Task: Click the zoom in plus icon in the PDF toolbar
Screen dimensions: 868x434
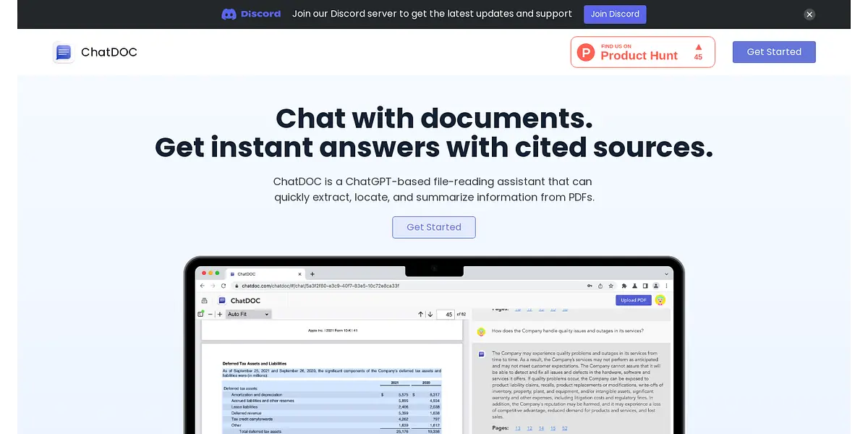Action: (x=220, y=315)
